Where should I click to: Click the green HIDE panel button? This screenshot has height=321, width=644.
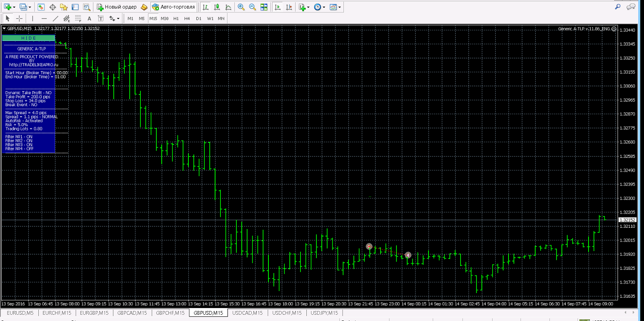(29, 38)
